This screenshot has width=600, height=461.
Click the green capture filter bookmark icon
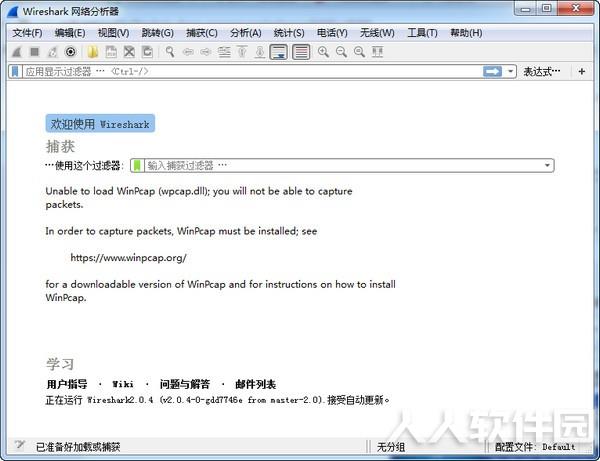tap(137, 165)
